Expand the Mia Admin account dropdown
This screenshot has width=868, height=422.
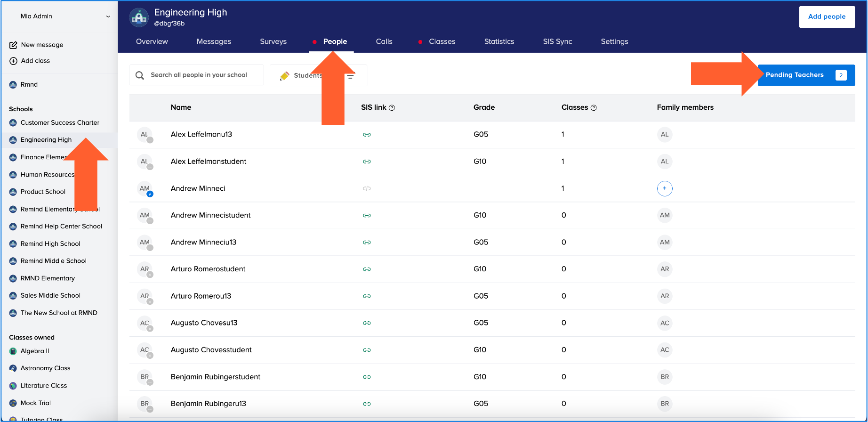tap(108, 16)
